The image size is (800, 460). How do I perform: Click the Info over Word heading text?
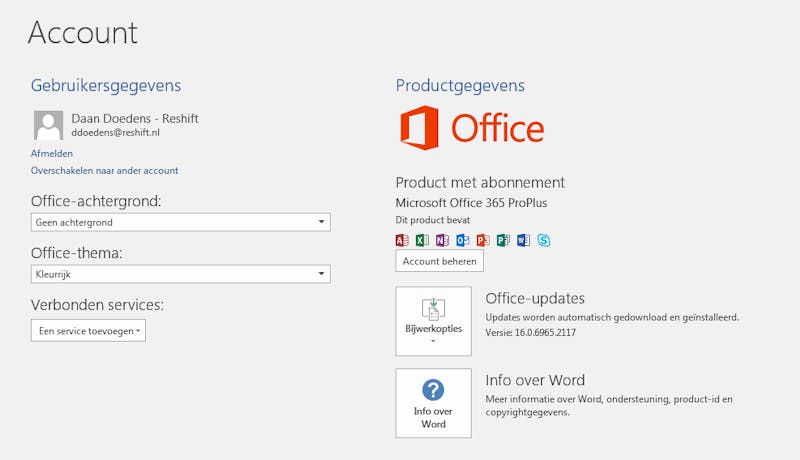pyautogui.click(x=535, y=380)
